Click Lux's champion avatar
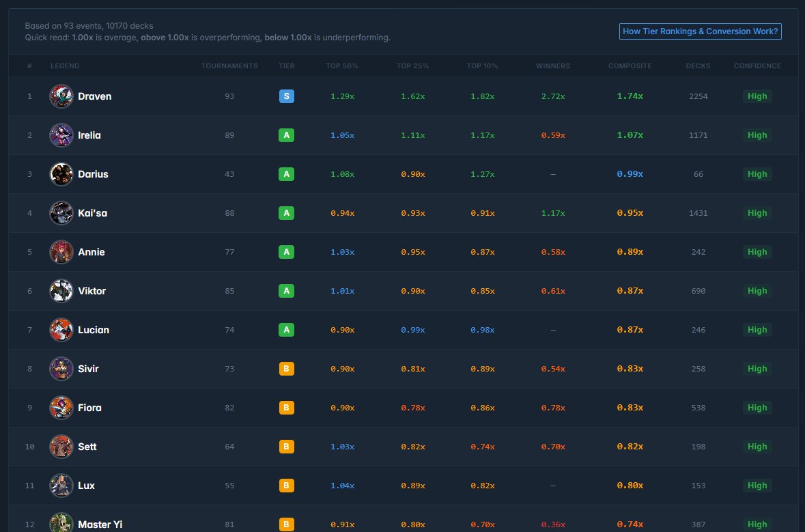Image resolution: width=805 pixels, height=532 pixels. coord(61,486)
